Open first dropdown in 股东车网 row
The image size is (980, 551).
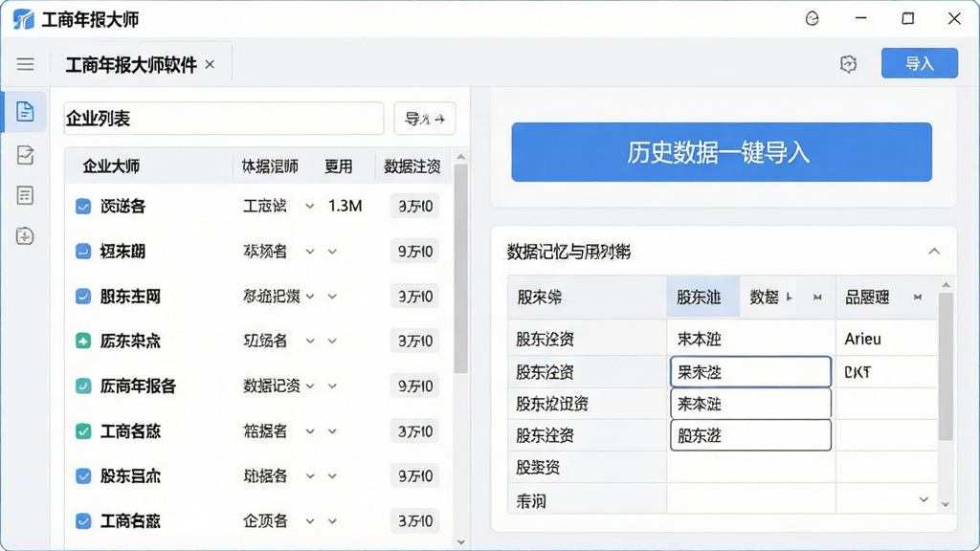pos(309,297)
